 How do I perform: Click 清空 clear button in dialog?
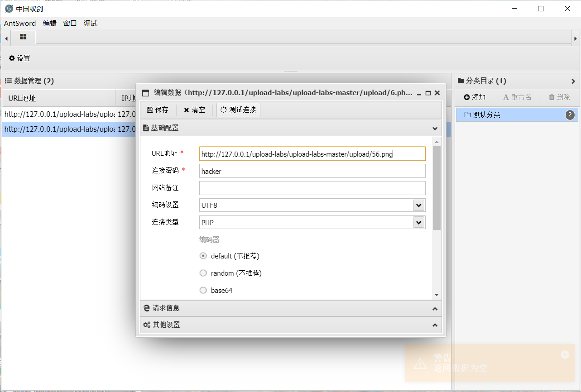coord(194,110)
